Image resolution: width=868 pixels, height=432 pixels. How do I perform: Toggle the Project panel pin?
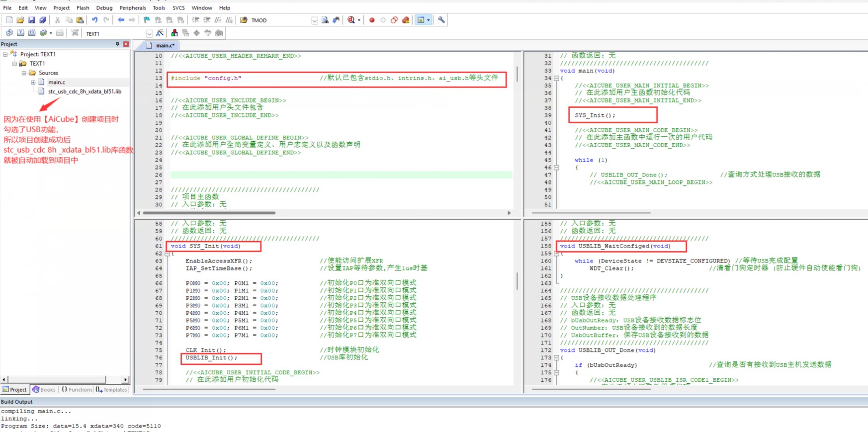pyautogui.click(x=118, y=44)
